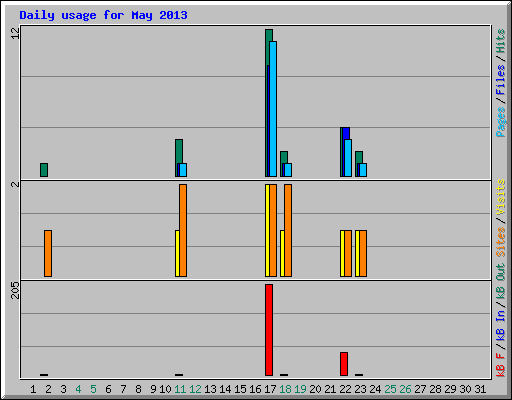
Task: Click day label "28" on the x-axis
Action: click(x=435, y=389)
